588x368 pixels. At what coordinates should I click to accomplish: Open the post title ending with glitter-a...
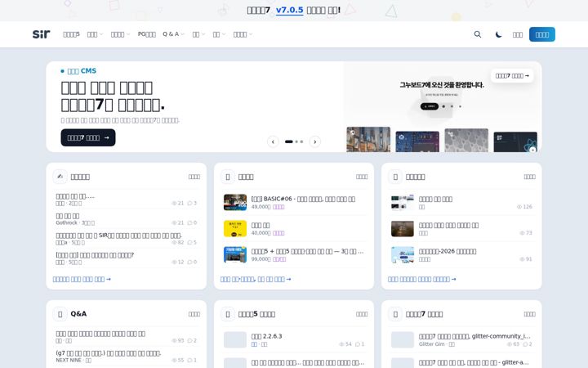(474, 363)
